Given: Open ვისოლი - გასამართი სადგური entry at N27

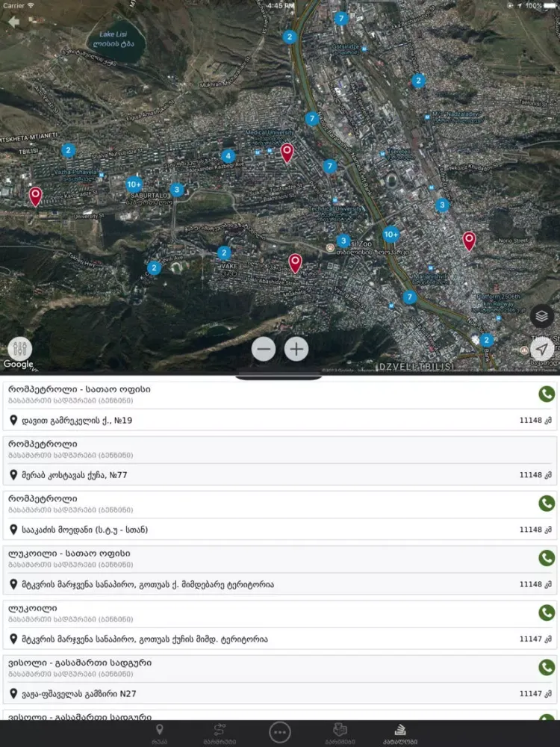Looking at the screenshot, I should pos(80,663).
